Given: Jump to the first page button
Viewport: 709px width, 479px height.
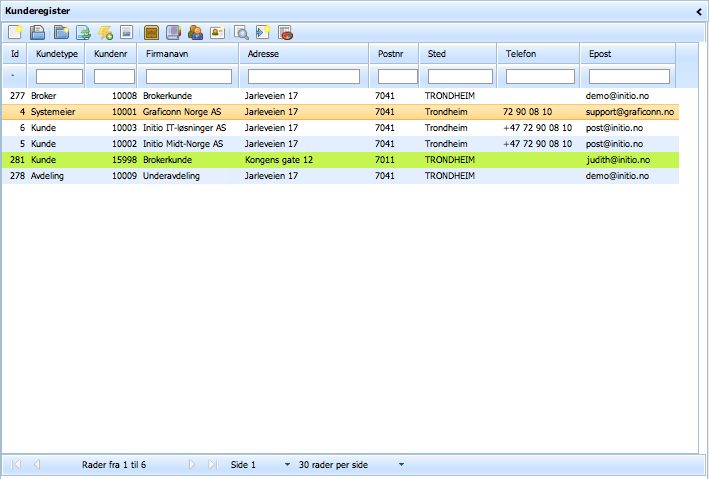Looking at the screenshot, I should (15, 465).
